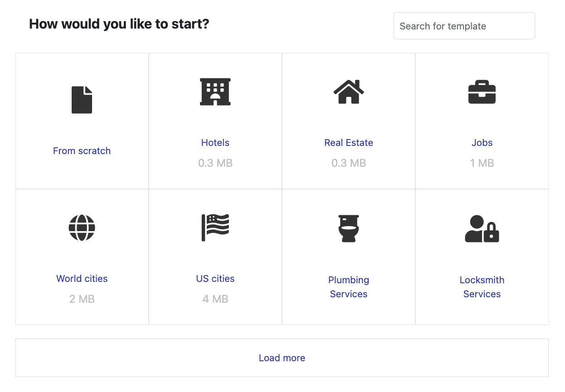Choose the Jobs template link
This screenshot has width=565, height=392.
coord(482,143)
